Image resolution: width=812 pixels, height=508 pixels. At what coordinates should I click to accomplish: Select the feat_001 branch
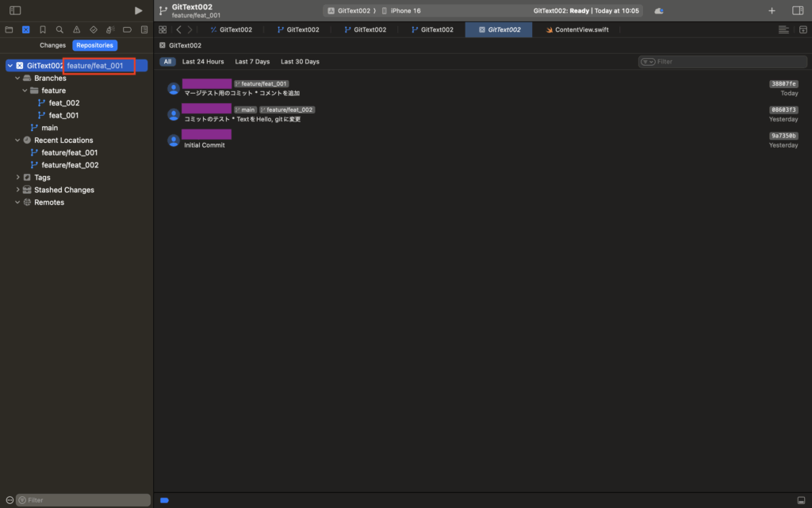(63, 115)
